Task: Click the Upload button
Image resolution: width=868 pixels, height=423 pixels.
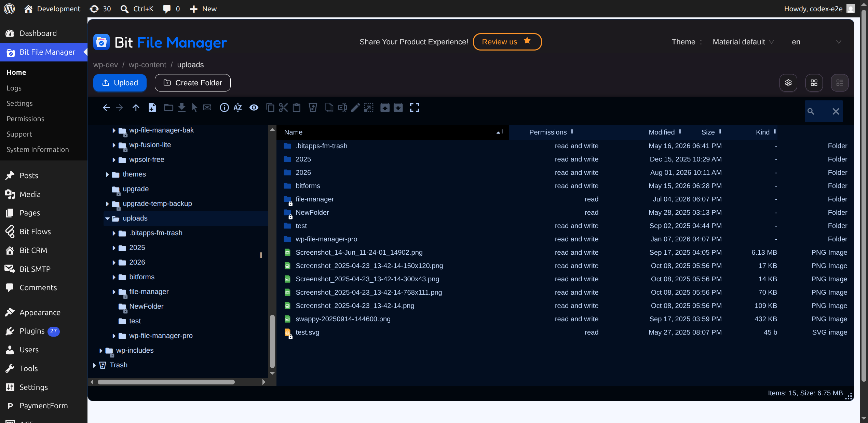Action: (x=120, y=83)
